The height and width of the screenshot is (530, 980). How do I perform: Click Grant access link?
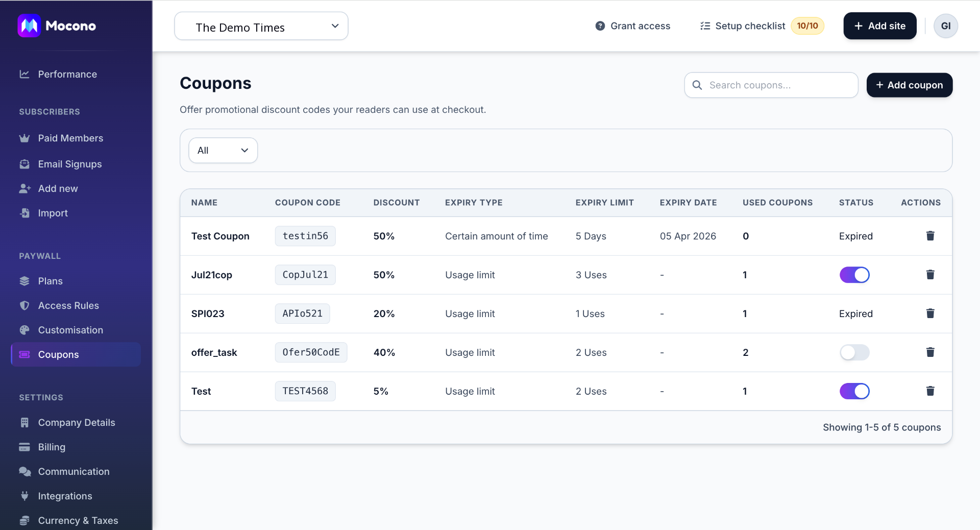point(632,26)
